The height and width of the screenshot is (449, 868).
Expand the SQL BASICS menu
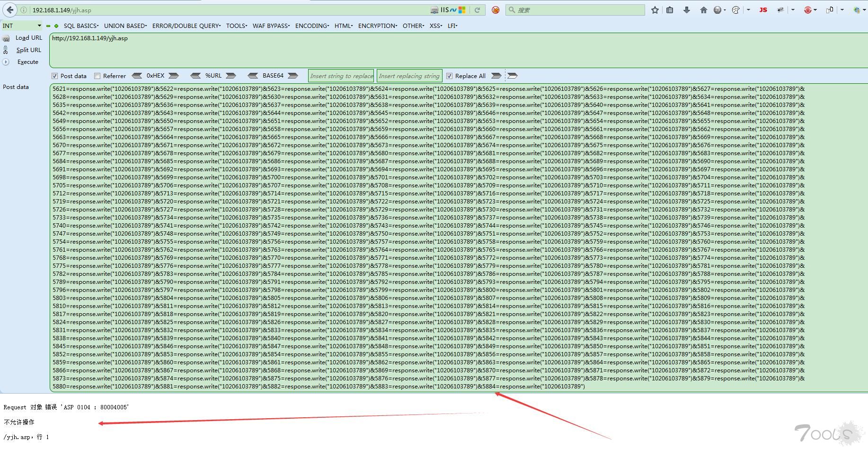click(x=81, y=26)
